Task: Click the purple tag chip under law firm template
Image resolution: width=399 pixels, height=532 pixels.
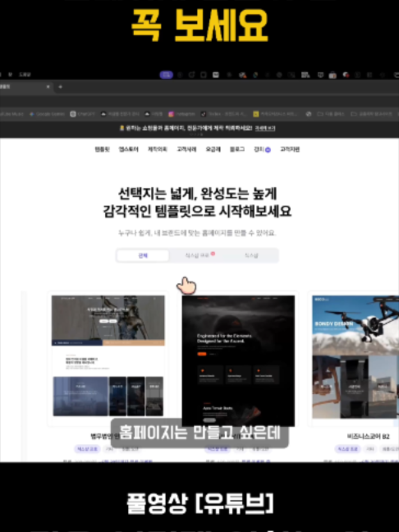Action: (x=87, y=449)
